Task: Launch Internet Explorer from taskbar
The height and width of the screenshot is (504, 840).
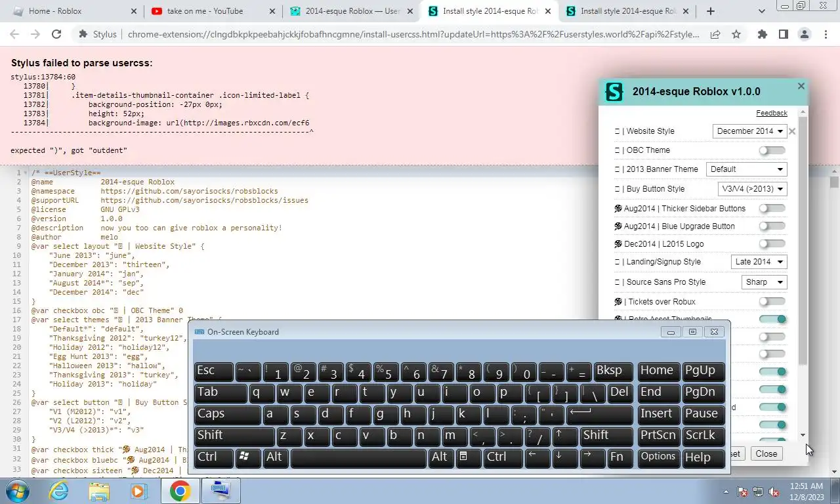Action: tap(59, 491)
